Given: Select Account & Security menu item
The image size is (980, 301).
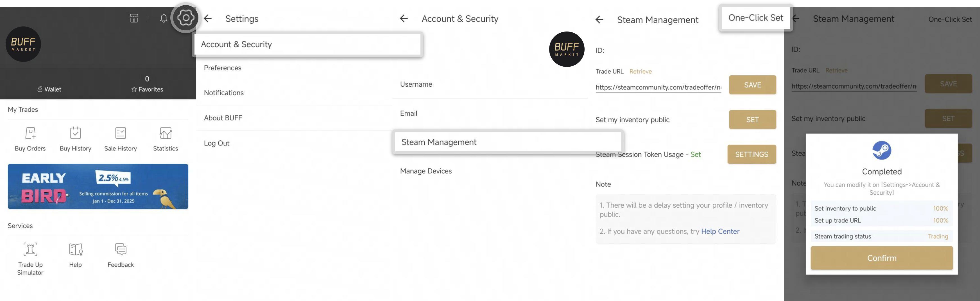Looking at the screenshot, I should (307, 44).
